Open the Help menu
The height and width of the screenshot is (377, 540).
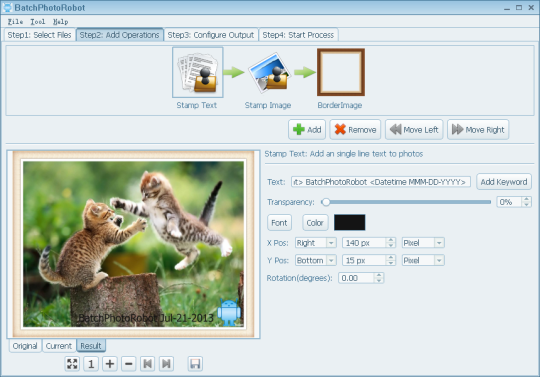(x=60, y=22)
